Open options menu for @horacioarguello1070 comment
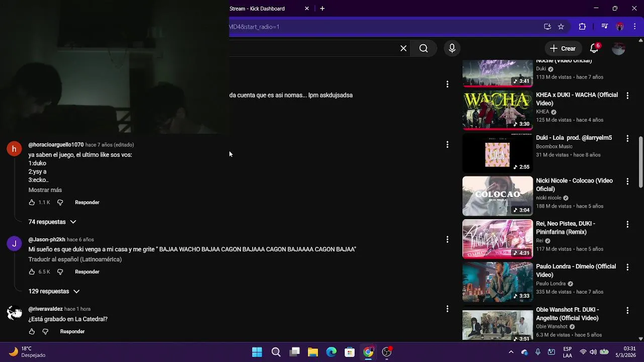This screenshot has width=644, height=362. point(447,145)
